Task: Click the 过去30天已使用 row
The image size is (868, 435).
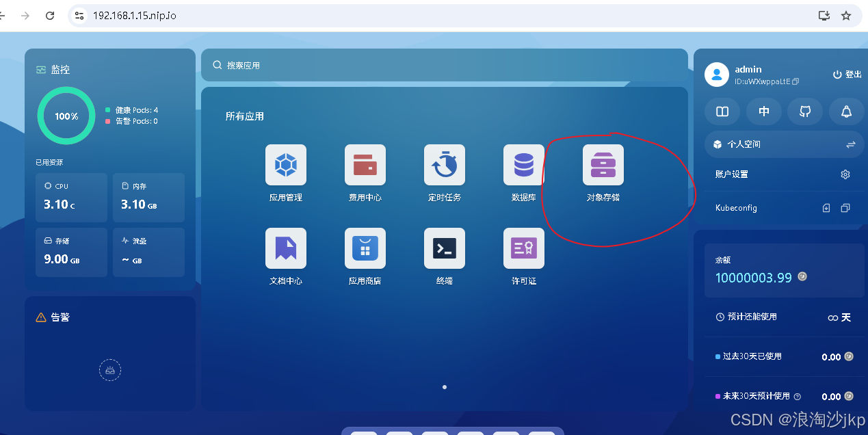Action: click(783, 356)
